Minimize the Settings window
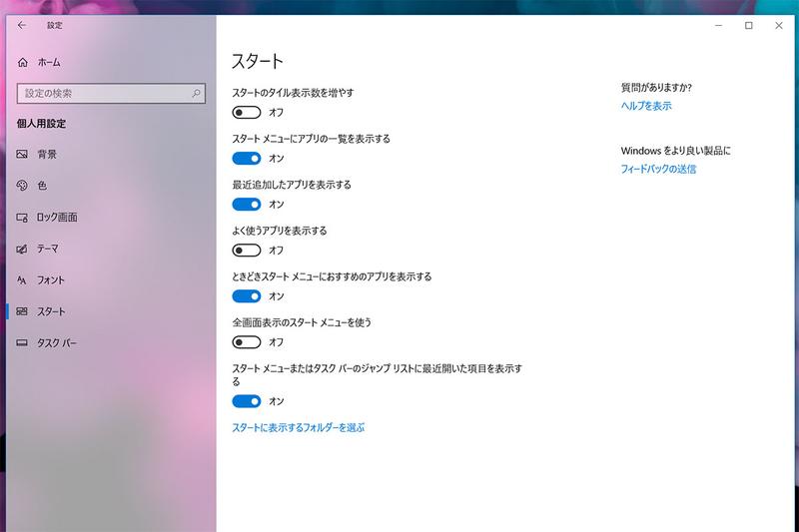Viewport: 799px width, 532px height. point(718,26)
